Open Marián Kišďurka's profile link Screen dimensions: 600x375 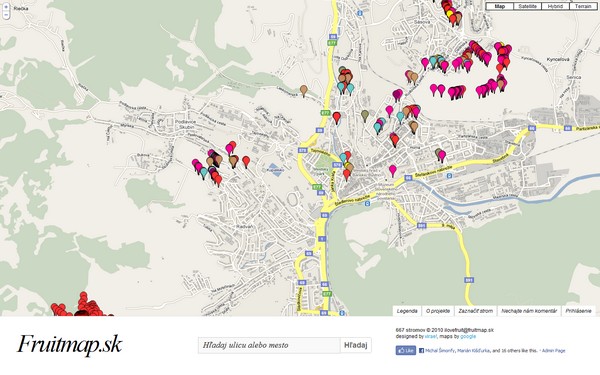473,351
